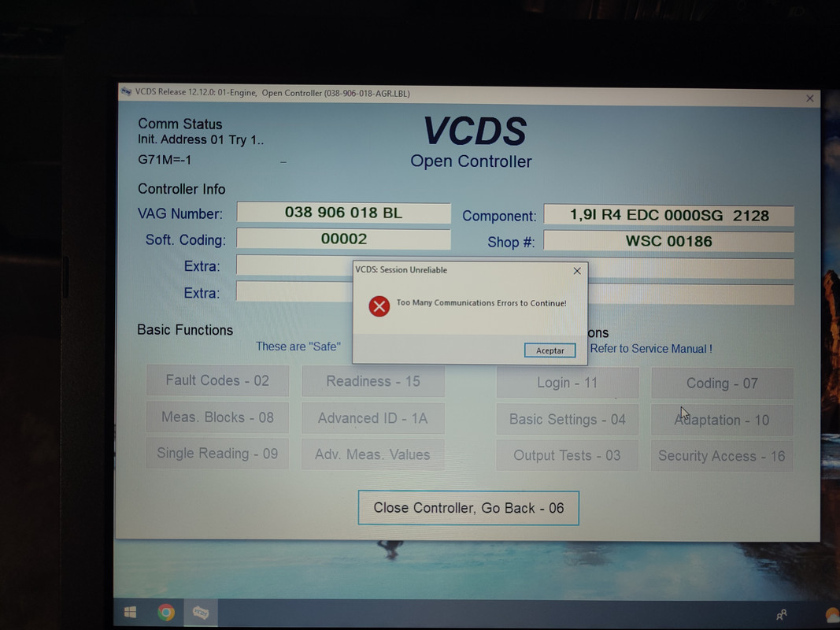Click the 'Controller Info' label
Screen dimensions: 840x630
(182, 189)
